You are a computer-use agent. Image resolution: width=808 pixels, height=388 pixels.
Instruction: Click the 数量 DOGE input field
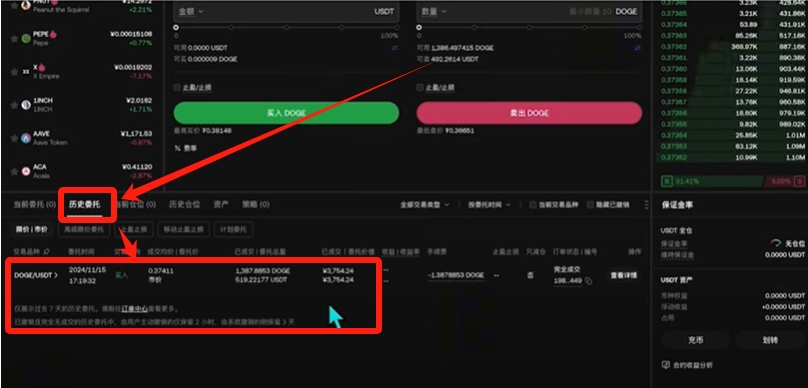pyautogui.click(x=529, y=11)
